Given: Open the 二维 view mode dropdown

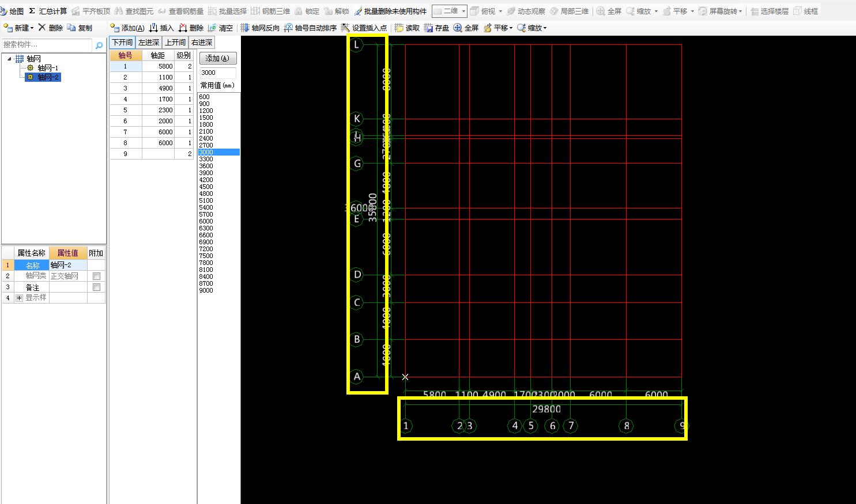Looking at the screenshot, I should point(463,11).
